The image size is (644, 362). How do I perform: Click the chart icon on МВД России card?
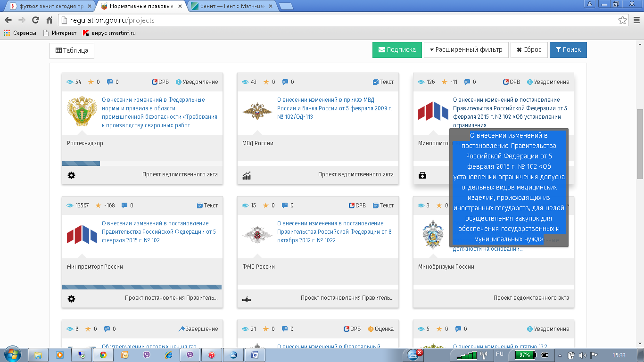(247, 175)
